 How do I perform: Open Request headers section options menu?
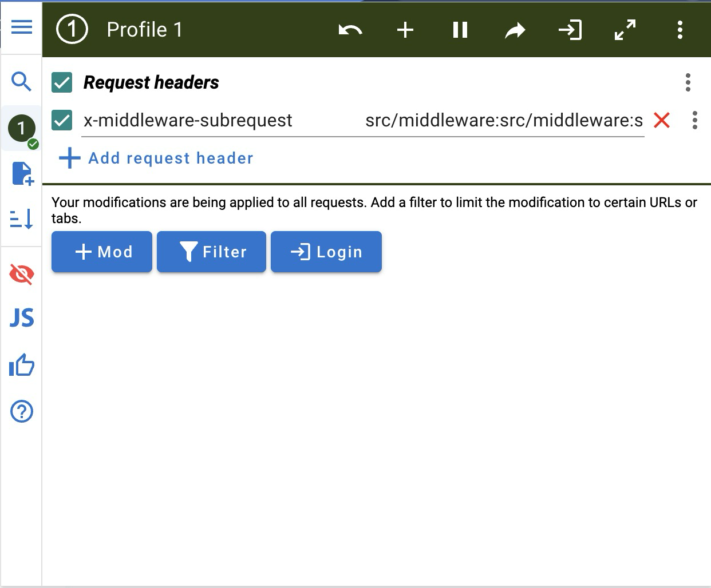click(688, 82)
